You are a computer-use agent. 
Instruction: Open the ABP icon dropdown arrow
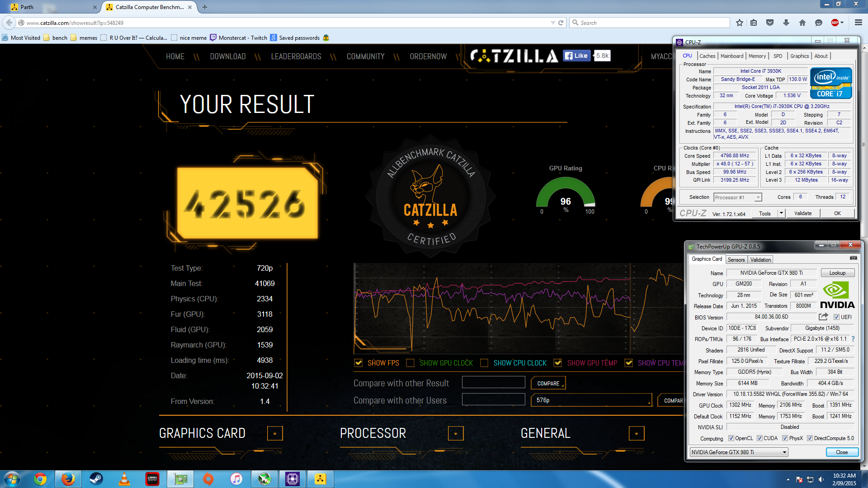[842, 23]
